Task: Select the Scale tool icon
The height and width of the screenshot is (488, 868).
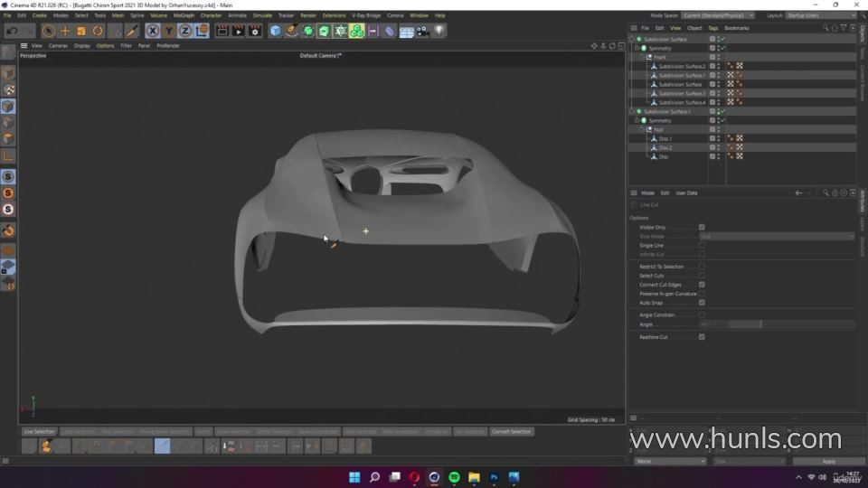Action: (x=81, y=31)
